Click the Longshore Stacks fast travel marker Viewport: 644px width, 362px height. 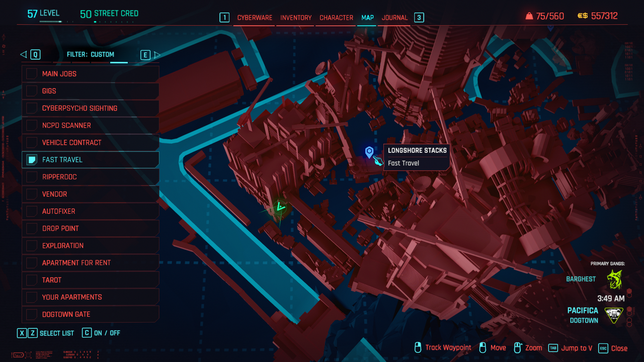pos(369,151)
